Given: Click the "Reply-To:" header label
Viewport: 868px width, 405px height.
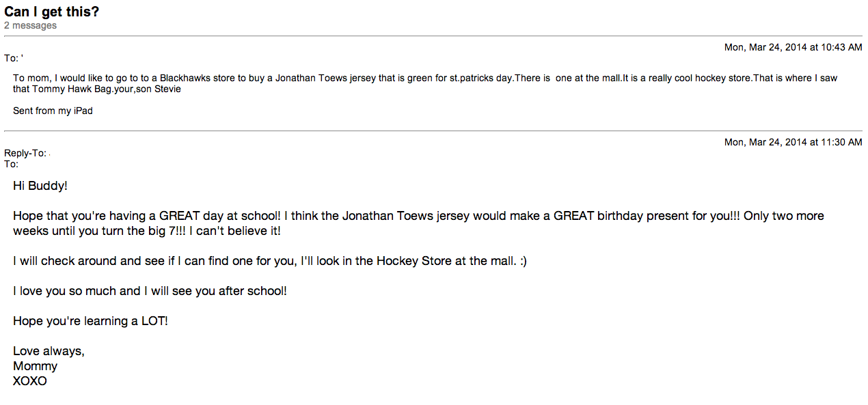Looking at the screenshot, I should 25,153.
